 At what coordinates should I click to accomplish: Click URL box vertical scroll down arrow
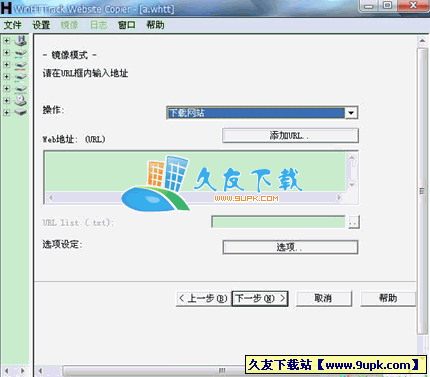(352, 185)
